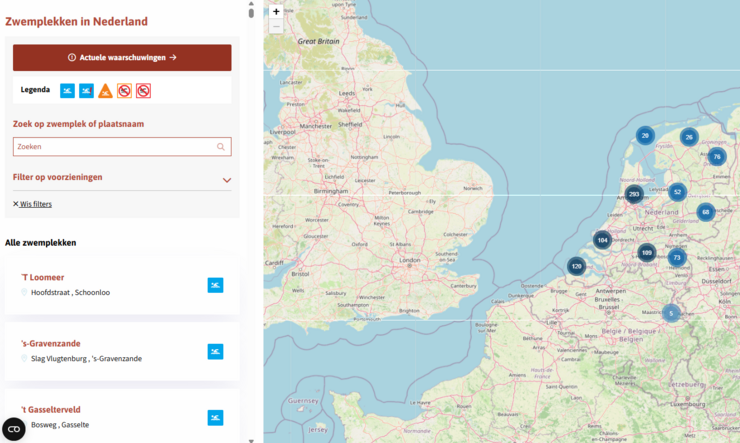Open the cookie settings round icon
The height and width of the screenshot is (443, 740).
[x=14, y=429]
